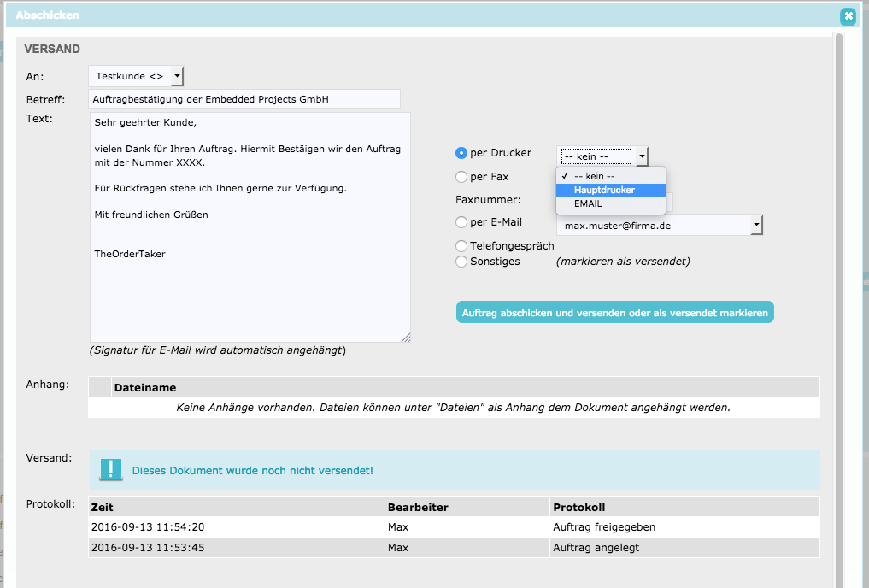The image size is (869, 588).
Task: Choose the per E-Mail radio option
Action: [x=461, y=222]
